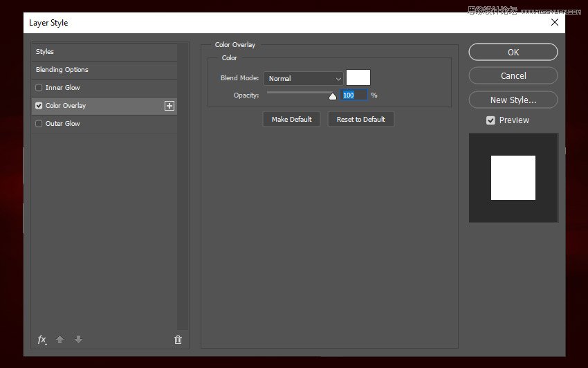Click the New Style... button
Screen dimensions: 588x368
(513, 100)
